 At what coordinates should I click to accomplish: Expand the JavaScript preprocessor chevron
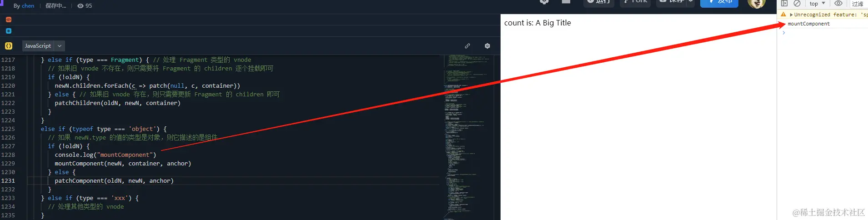(x=60, y=46)
